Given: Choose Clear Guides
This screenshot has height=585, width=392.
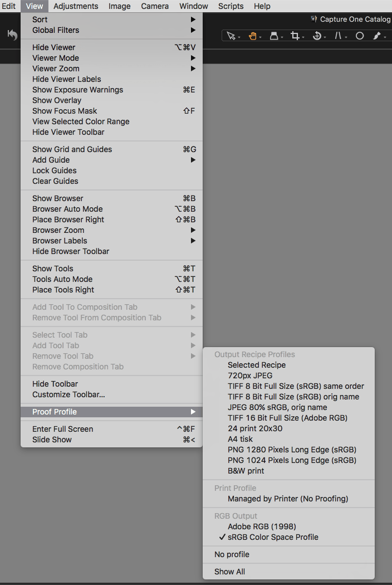Looking at the screenshot, I should (x=112, y=181).
